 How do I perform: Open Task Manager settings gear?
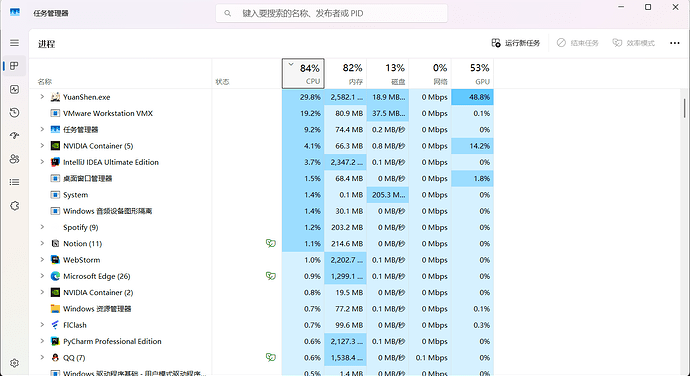pyautogui.click(x=15, y=363)
